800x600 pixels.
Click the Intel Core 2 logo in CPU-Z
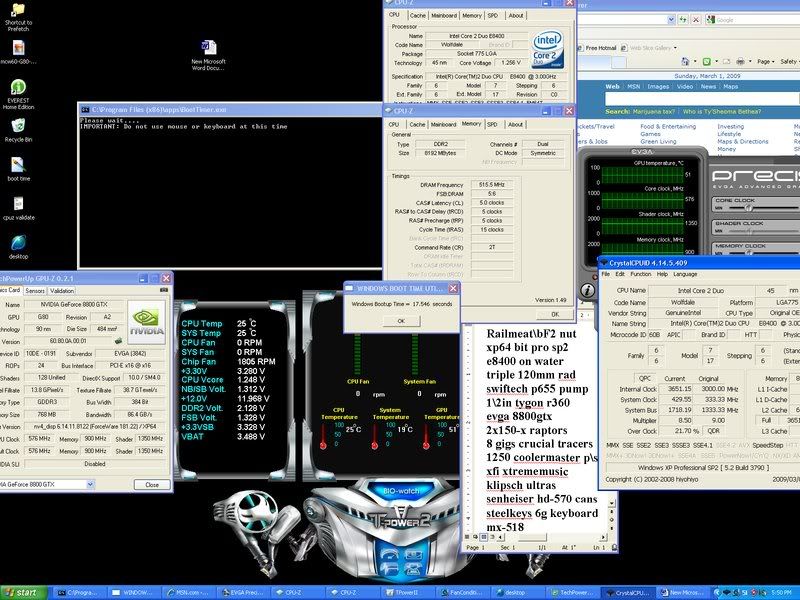click(x=547, y=49)
